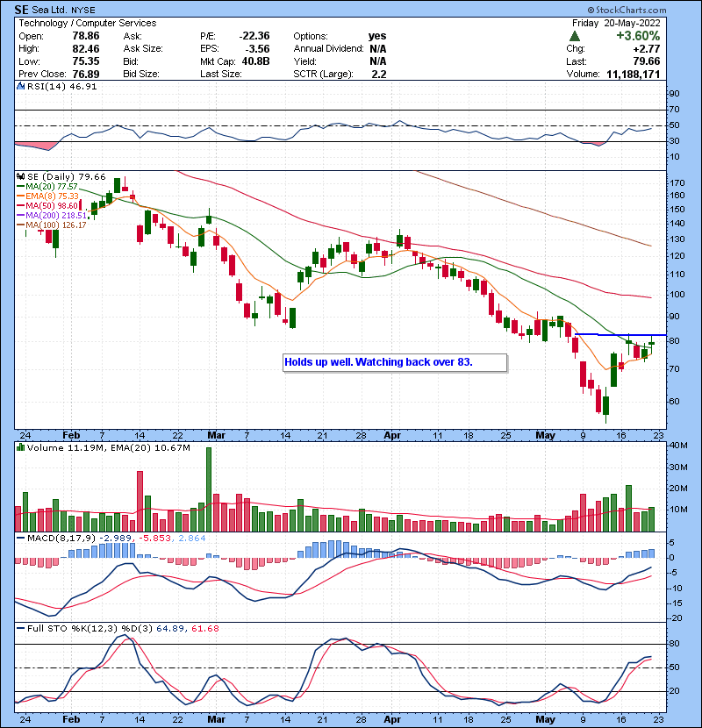
Task: Click the tallest March volume bar
Action: (x=209, y=489)
